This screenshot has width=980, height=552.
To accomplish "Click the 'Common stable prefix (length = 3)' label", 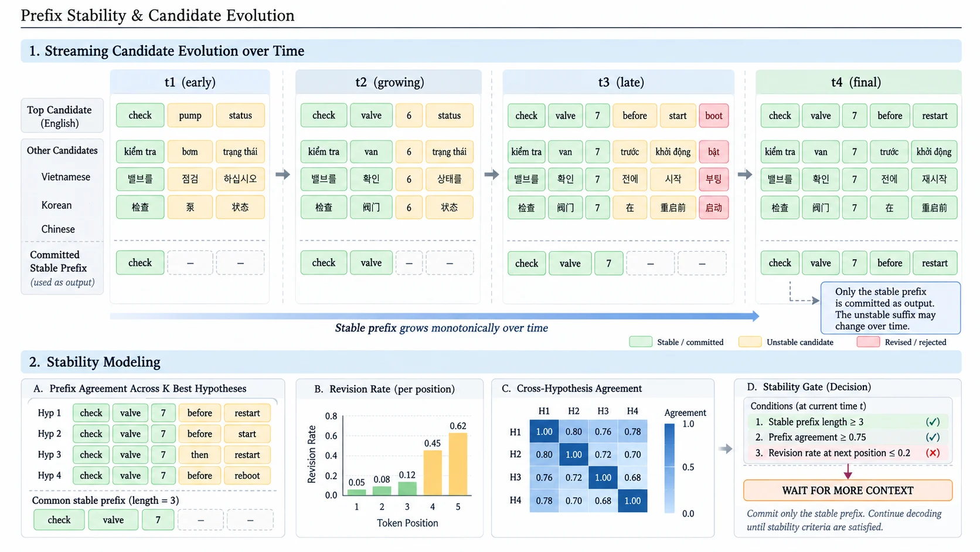I will tap(106, 500).
